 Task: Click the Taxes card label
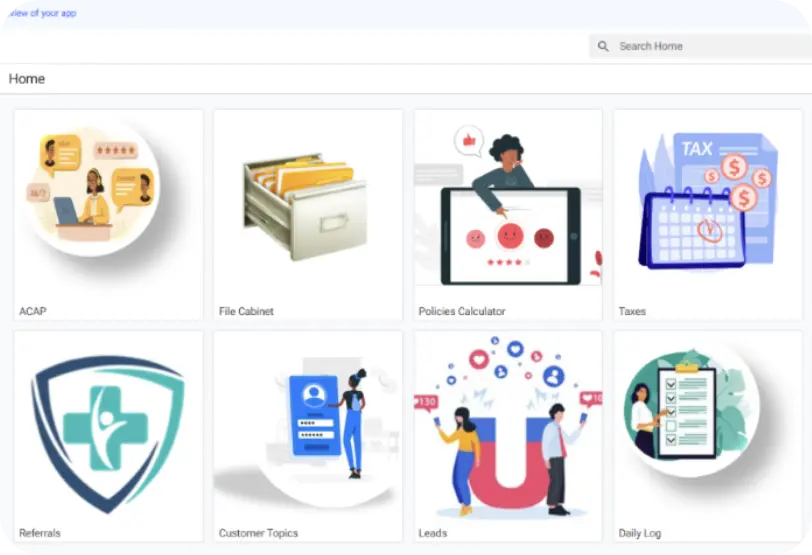(632, 311)
